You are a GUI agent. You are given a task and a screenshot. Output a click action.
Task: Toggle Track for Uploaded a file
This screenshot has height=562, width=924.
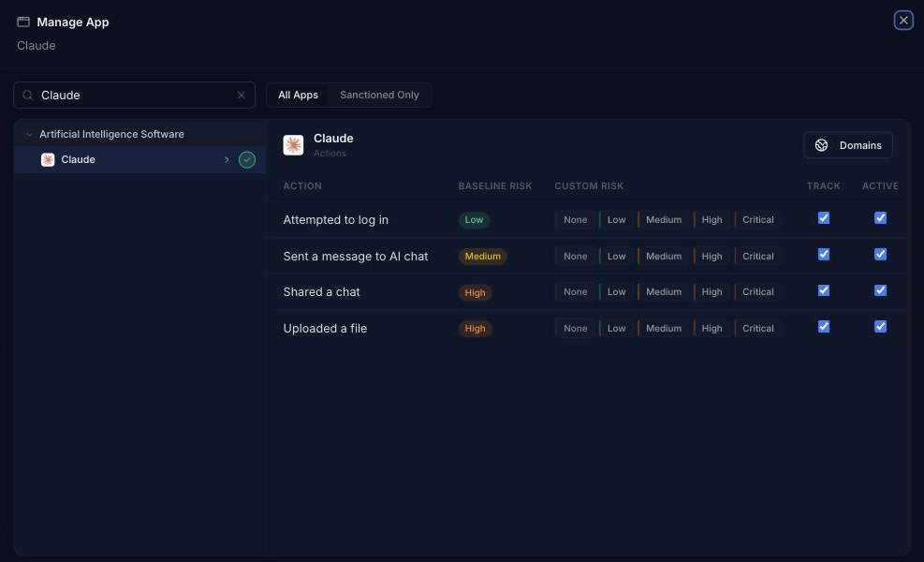(824, 327)
